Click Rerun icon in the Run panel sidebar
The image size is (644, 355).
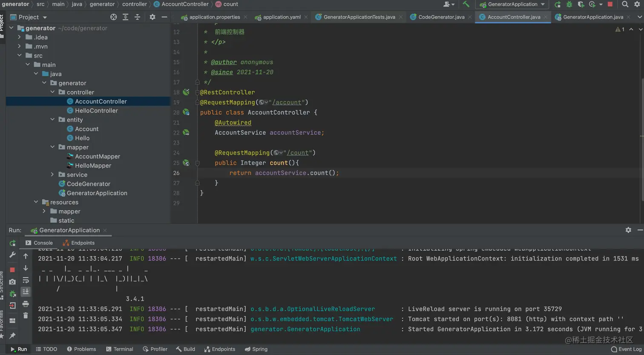tap(12, 243)
